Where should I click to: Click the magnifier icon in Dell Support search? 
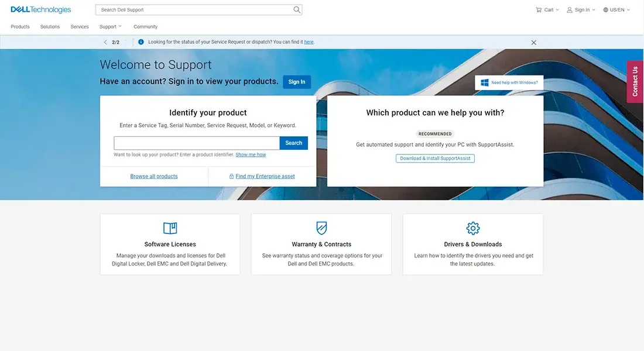tap(297, 10)
